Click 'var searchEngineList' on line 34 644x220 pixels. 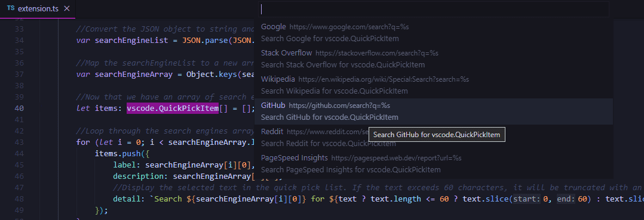coord(122,40)
